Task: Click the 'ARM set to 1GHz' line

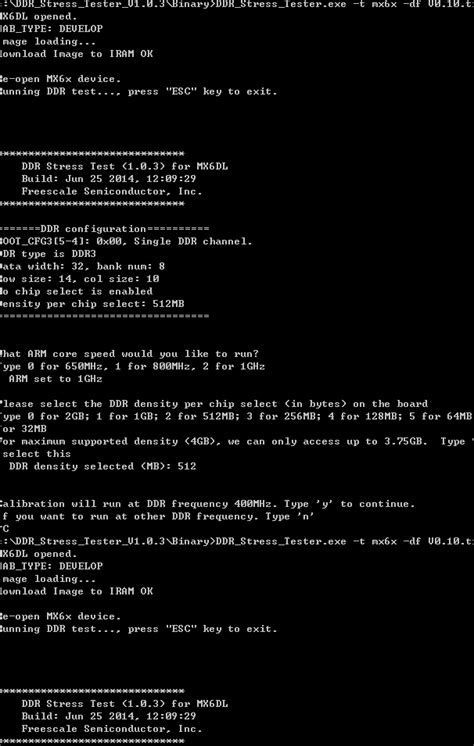Action: click(56, 379)
